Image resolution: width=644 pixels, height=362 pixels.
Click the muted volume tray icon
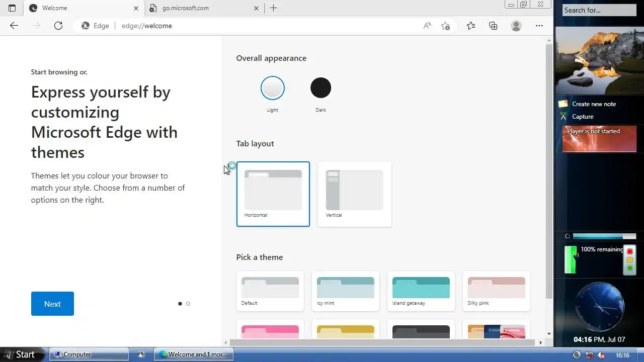point(601,355)
